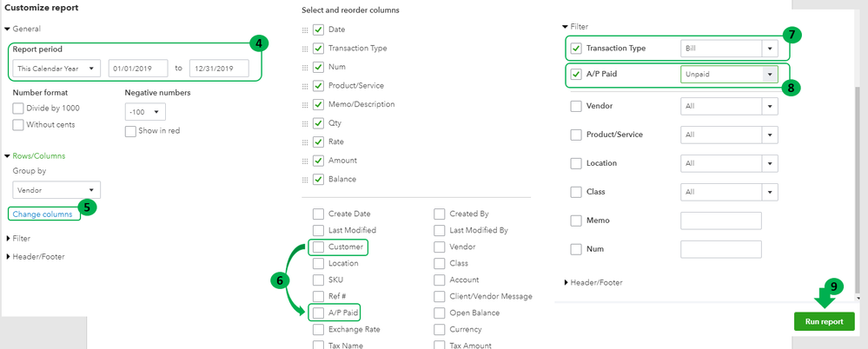Click drag handle next to Transaction Type column

[x=305, y=49]
